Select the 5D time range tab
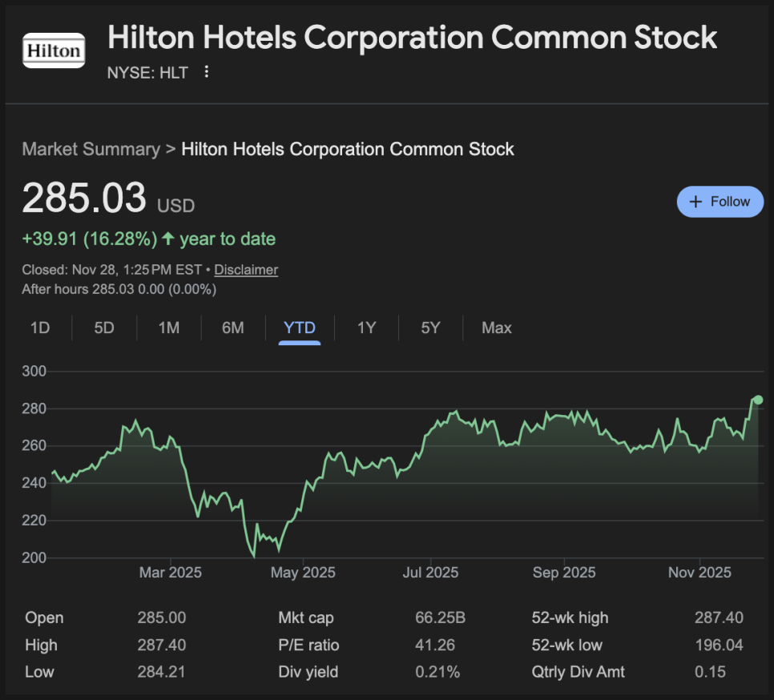Viewport: 774px width, 700px height. pyautogui.click(x=104, y=328)
